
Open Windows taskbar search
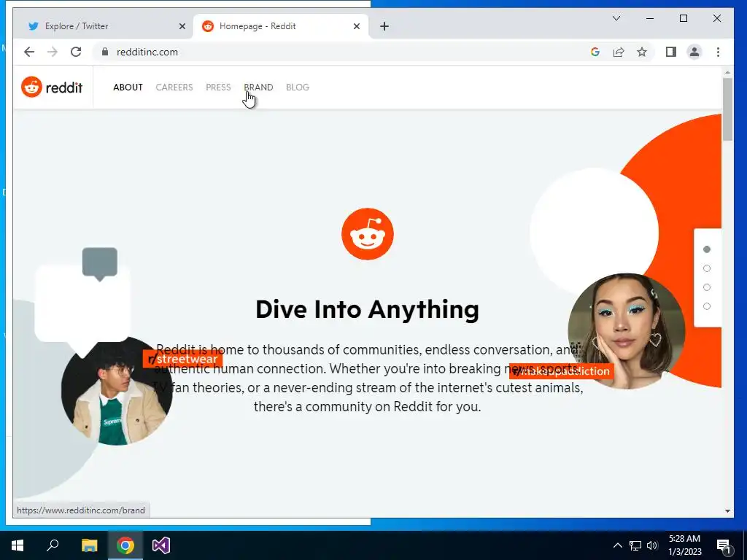pyautogui.click(x=53, y=545)
